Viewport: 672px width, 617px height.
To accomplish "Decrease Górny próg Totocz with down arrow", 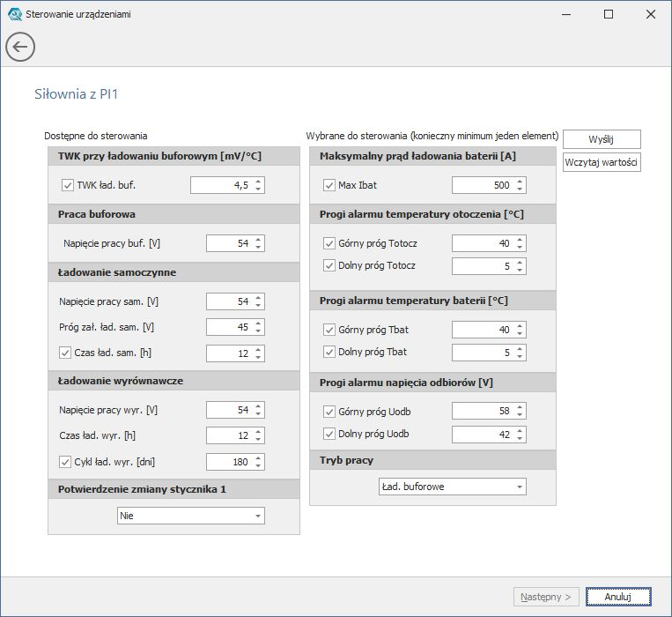I will 520,248.
